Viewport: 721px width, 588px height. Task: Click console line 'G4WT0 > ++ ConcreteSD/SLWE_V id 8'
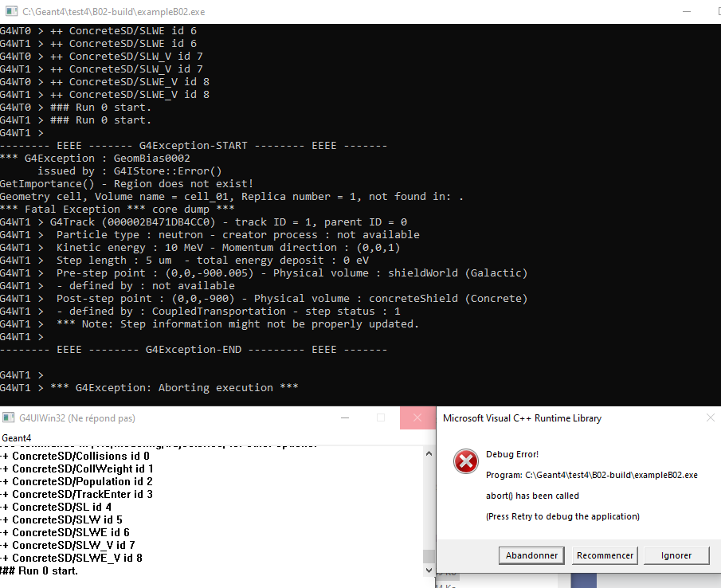[105, 82]
